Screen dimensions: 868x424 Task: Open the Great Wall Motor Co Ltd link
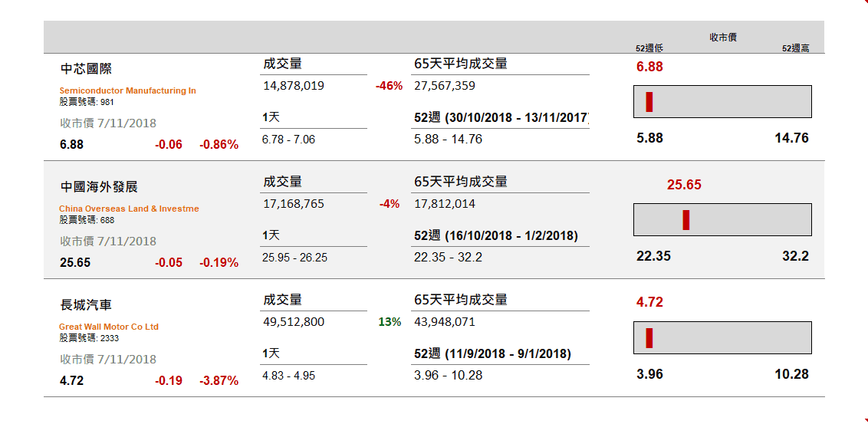click(x=109, y=327)
